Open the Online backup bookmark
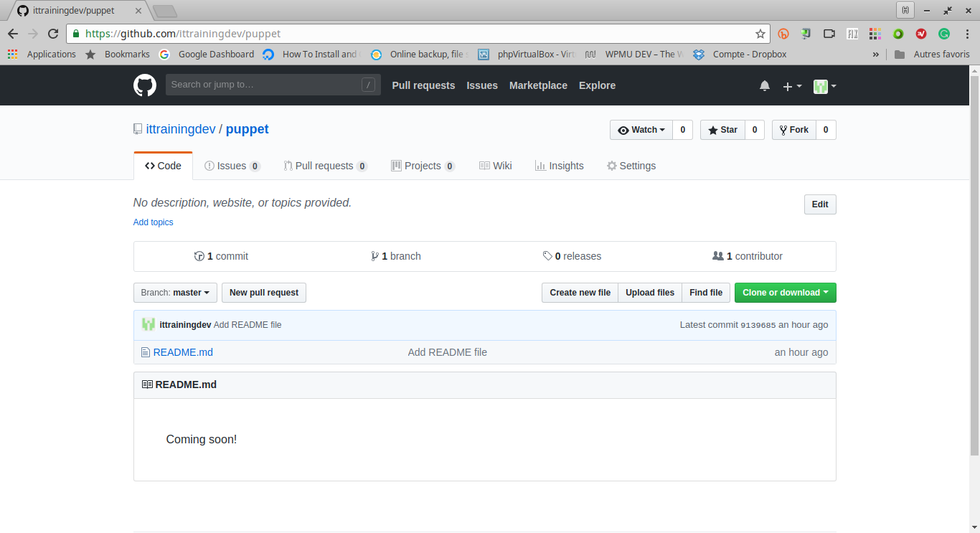This screenshot has width=980, height=533. click(x=420, y=55)
